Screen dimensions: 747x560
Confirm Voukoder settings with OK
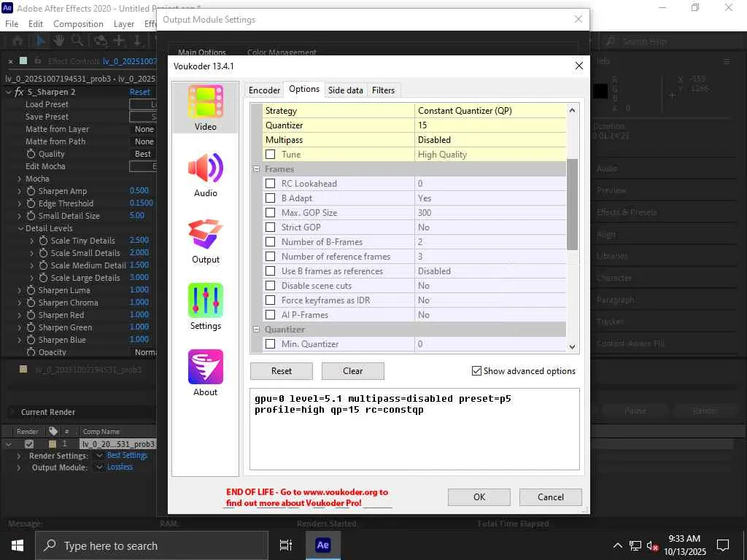point(479,497)
